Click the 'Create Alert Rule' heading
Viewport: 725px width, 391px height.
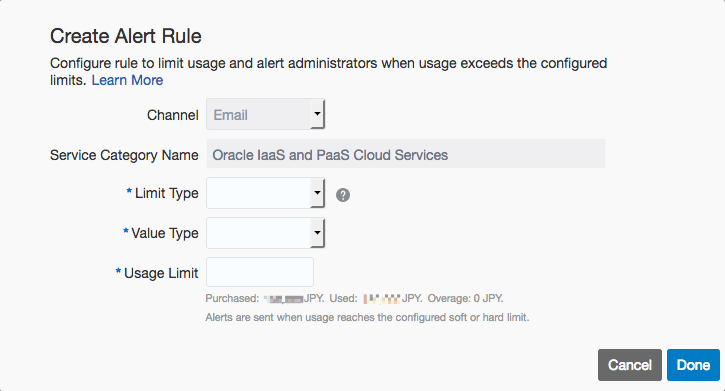[126, 36]
